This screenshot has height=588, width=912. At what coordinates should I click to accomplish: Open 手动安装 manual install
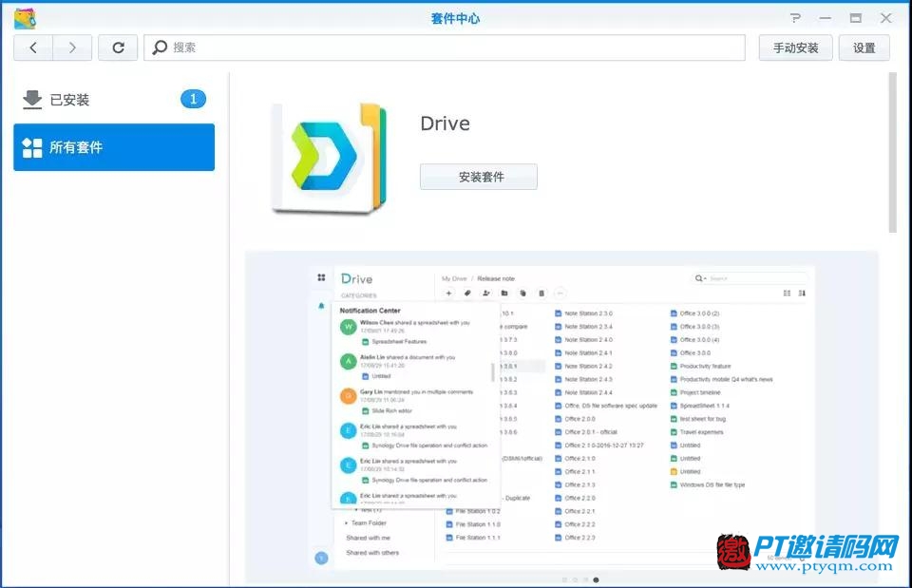tap(796, 47)
